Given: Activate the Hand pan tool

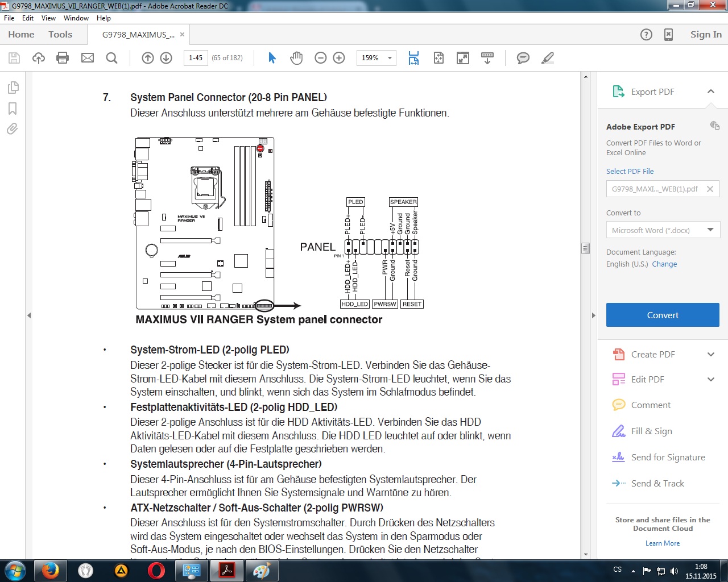Looking at the screenshot, I should coord(296,58).
